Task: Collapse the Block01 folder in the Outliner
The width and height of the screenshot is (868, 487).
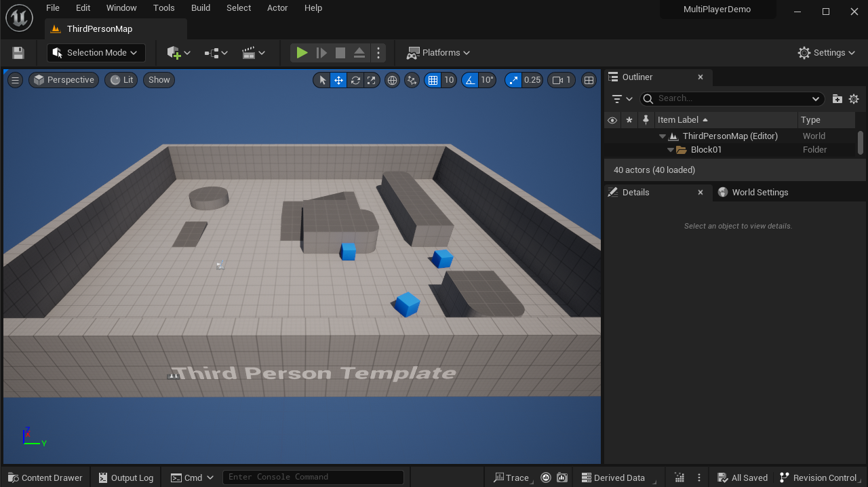Action: [671, 150]
